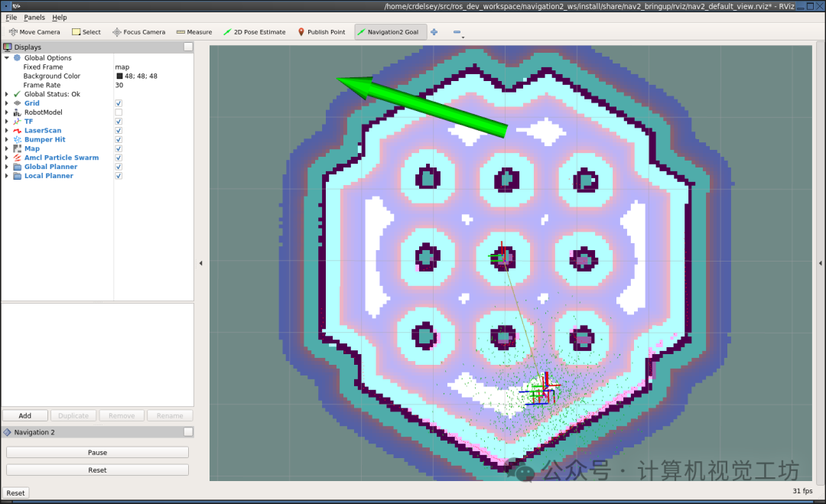Expand the Bumper Hit row

7,139
